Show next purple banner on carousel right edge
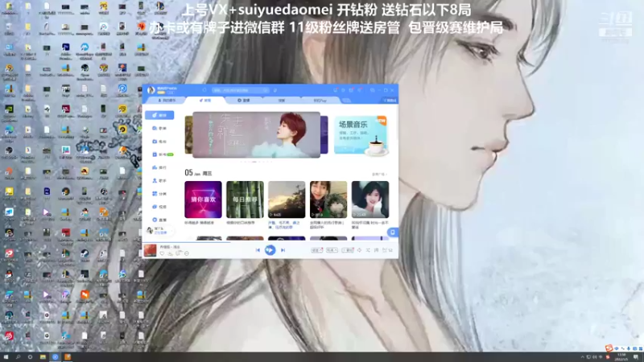The width and height of the screenshot is (644, 362). [x=324, y=135]
